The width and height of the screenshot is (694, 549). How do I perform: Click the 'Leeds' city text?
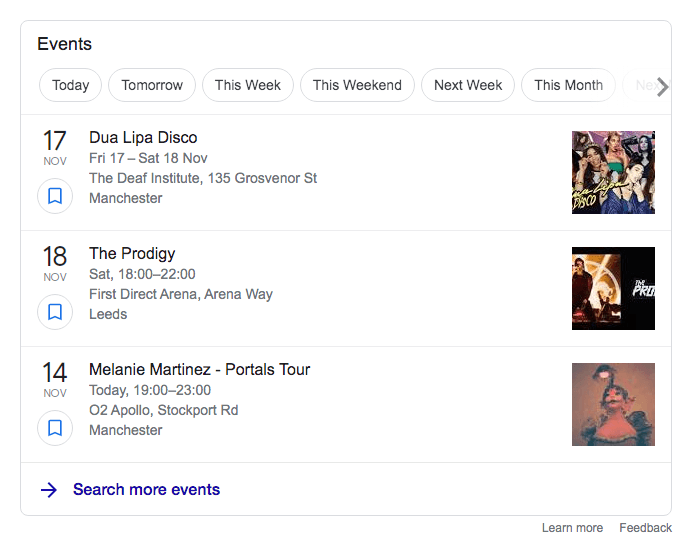tap(108, 314)
